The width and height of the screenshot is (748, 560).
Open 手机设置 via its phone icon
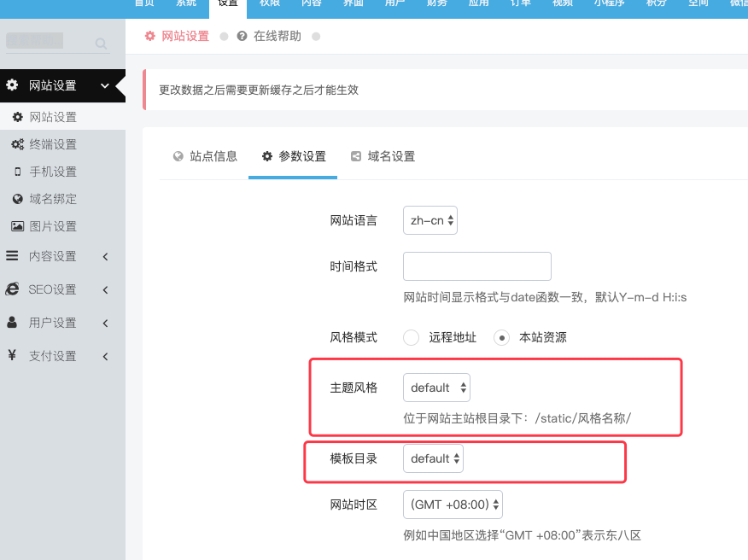[18, 172]
